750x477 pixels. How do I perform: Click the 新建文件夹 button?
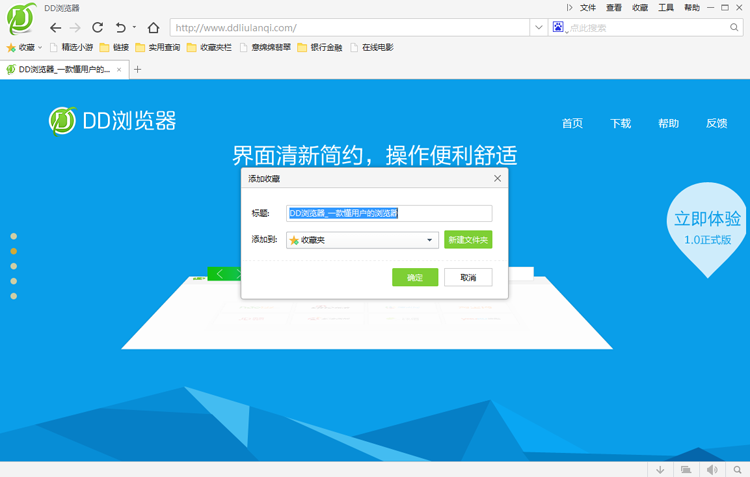point(468,240)
